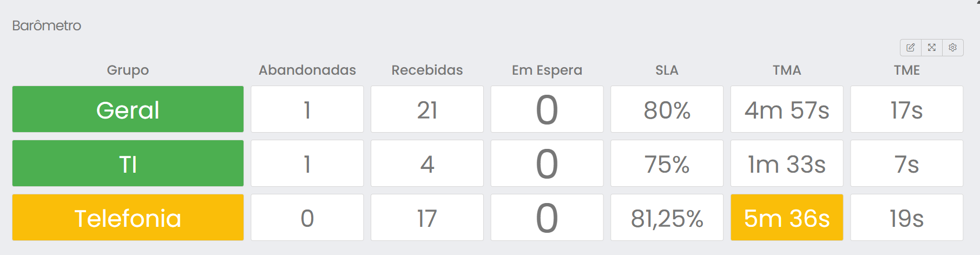
Task: Click TI's 7s TME cell
Action: click(x=907, y=164)
